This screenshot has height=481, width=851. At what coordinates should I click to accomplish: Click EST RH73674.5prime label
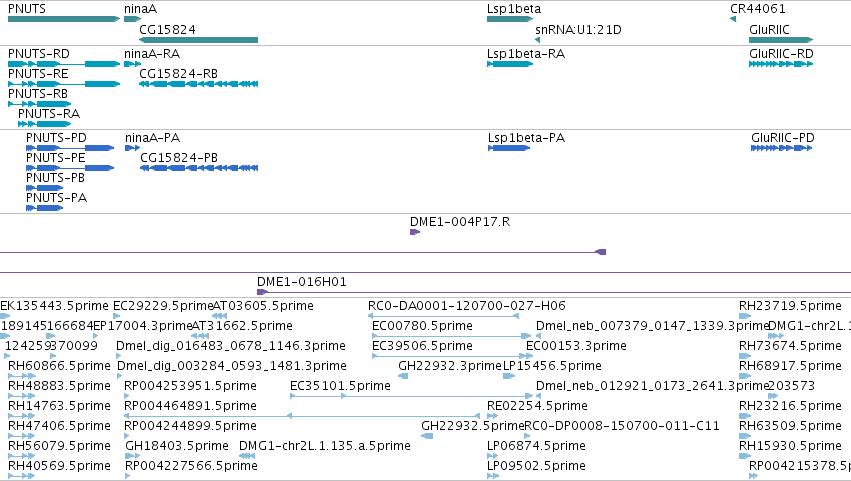(790, 346)
